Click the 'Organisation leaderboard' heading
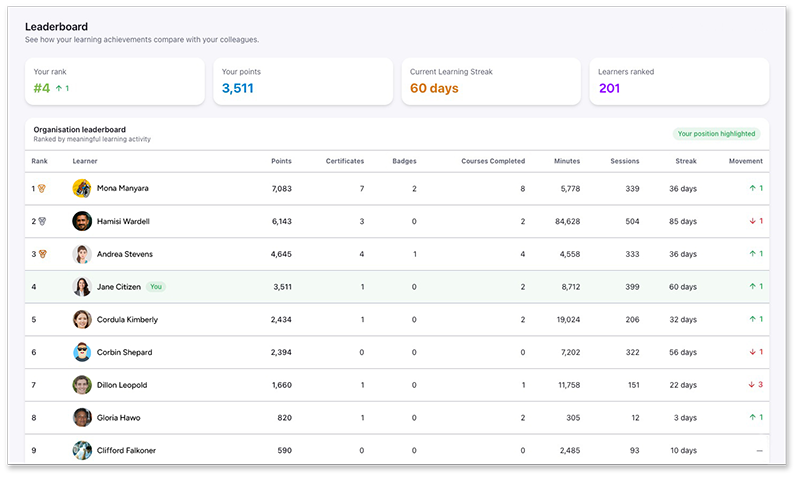The image size is (800, 478). click(80, 130)
